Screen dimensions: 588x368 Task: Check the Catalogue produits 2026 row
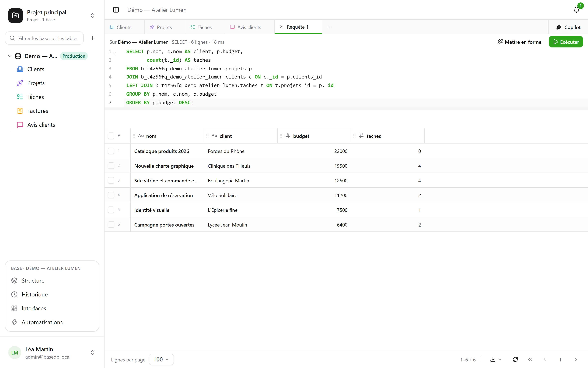point(111,151)
